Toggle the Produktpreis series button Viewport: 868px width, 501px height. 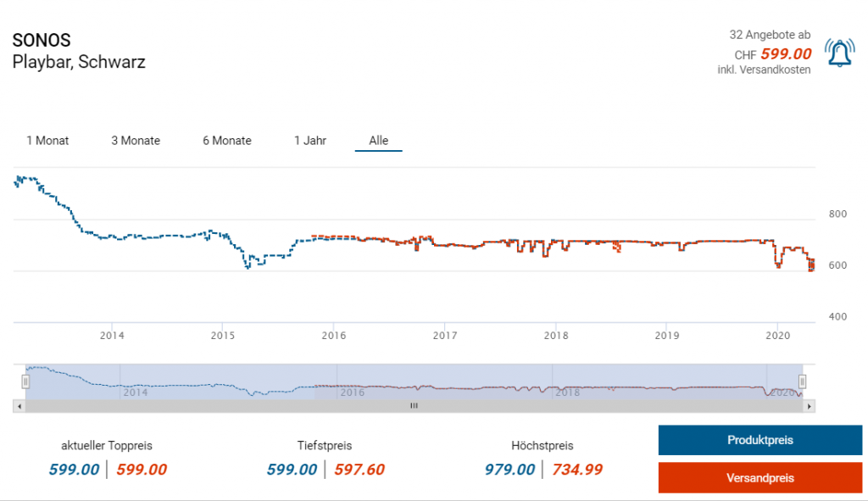760,440
